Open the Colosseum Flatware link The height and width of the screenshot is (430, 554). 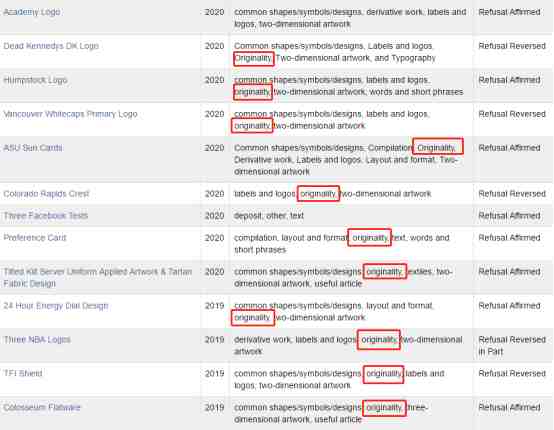click(42, 407)
